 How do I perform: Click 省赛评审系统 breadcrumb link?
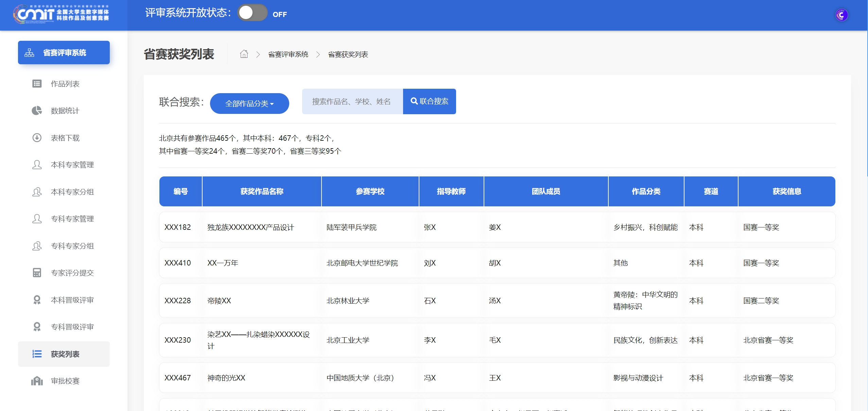(288, 54)
